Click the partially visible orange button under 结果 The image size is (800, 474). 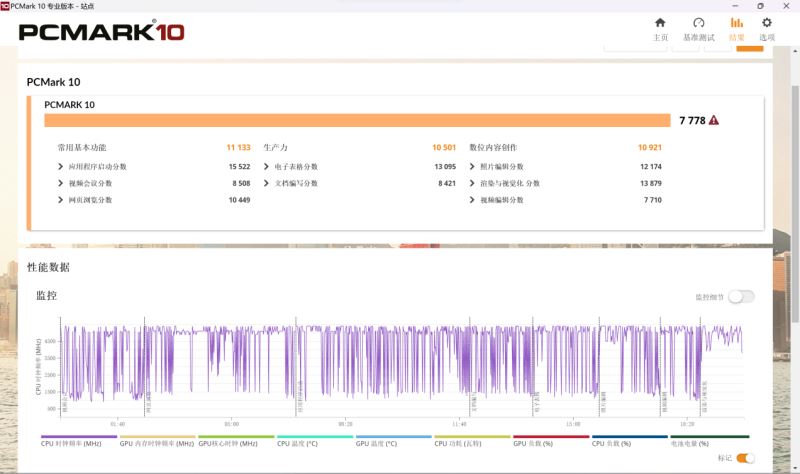tap(749, 48)
